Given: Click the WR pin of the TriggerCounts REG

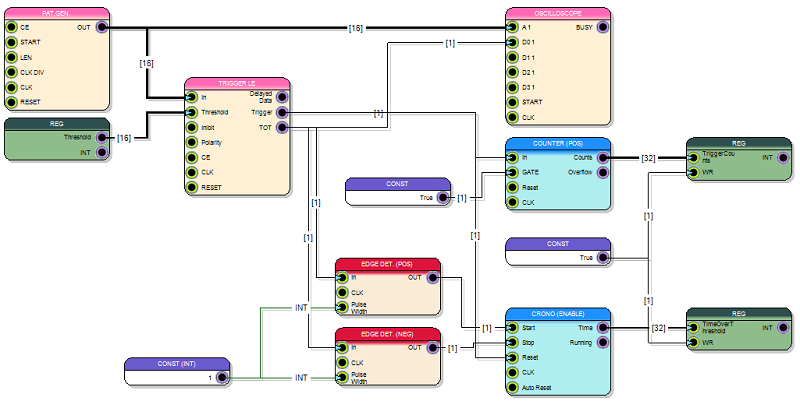Looking at the screenshot, I should coord(693,172).
